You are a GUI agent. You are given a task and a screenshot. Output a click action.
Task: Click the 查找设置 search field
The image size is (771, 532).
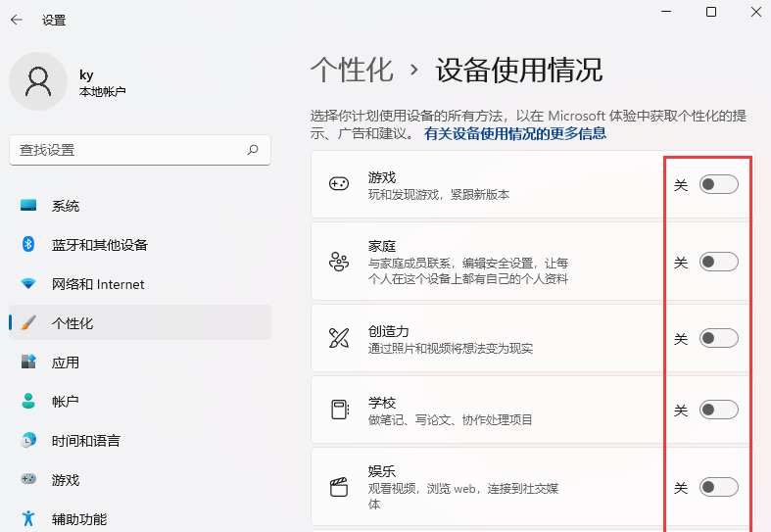(127, 150)
